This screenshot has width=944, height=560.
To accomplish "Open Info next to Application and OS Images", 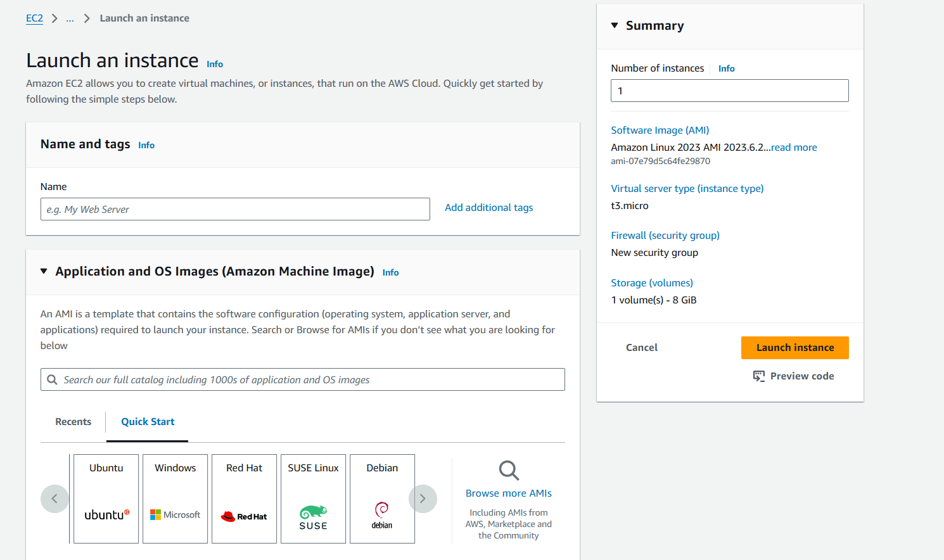I will [x=390, y=272].
